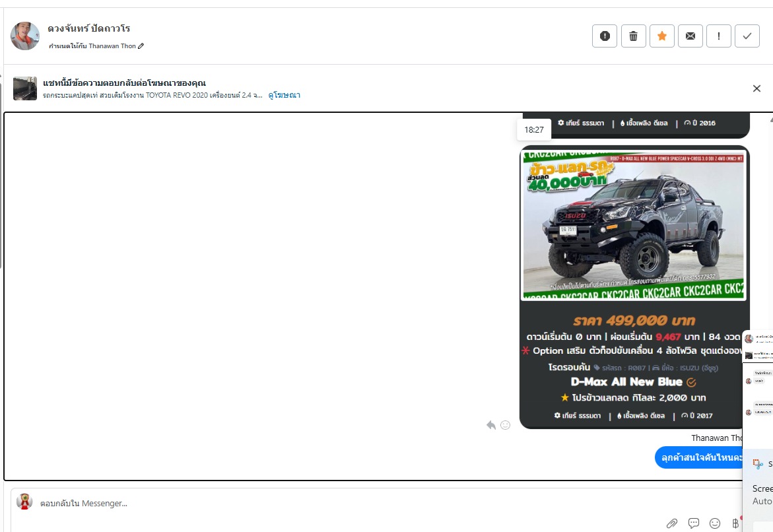Open contact name ดวงจันทร์ ปัดถาวโร
The width and height of the screenshot is (773, 532).
pos(88,28)
